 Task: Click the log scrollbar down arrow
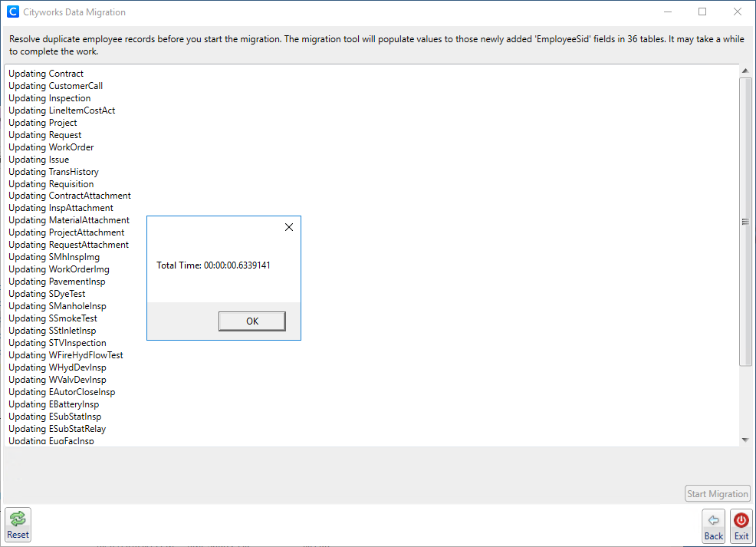click(744, 440)
